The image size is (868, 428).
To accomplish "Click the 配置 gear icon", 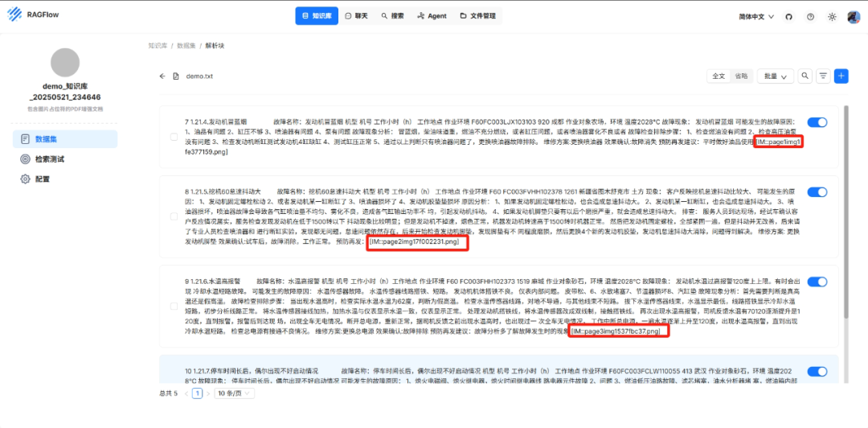I will pos(25,179).
